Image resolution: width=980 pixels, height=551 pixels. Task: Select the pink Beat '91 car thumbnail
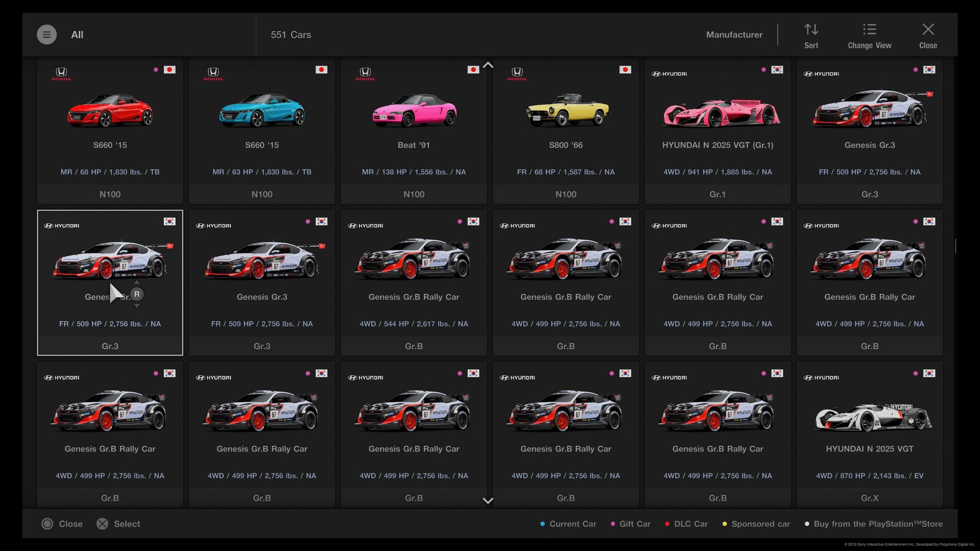coord(414,110)
